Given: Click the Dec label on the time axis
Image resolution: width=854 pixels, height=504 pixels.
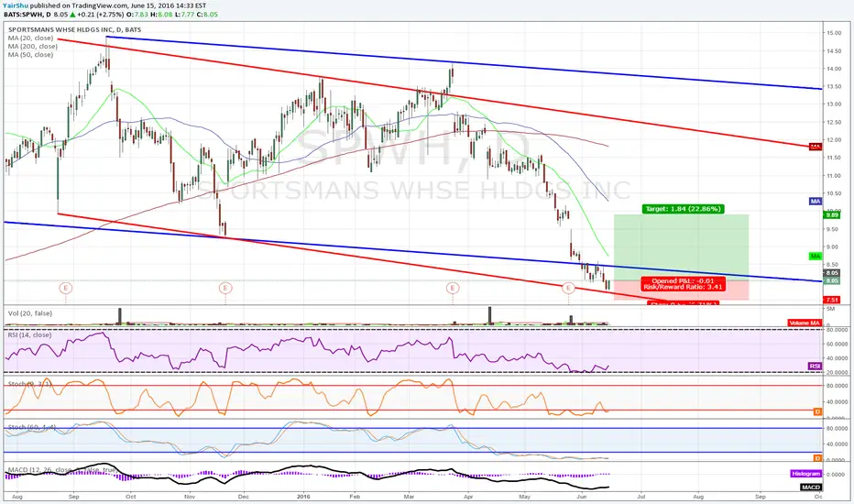Looking at the screenshot, I should pyautogui.click(x=244, y=497).
